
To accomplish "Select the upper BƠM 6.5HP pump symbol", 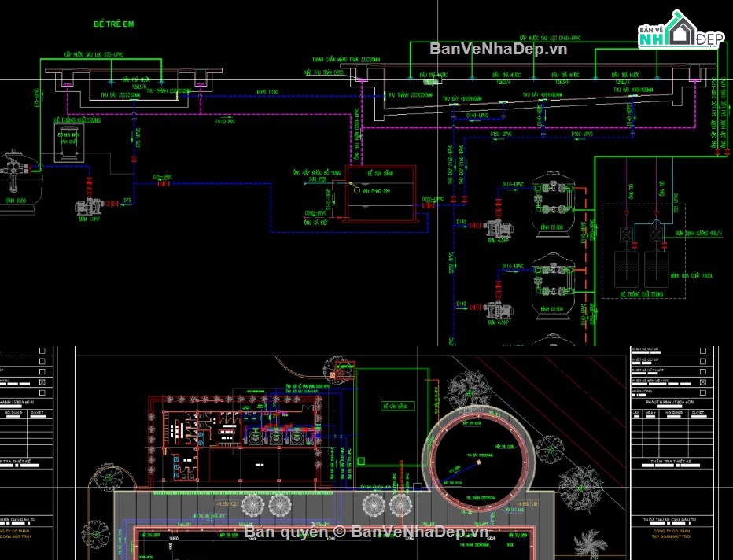I will point(499,228).
